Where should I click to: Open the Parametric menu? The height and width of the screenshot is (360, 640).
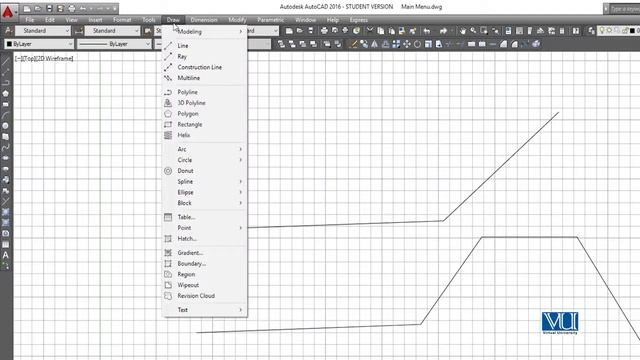coord(270,20)
